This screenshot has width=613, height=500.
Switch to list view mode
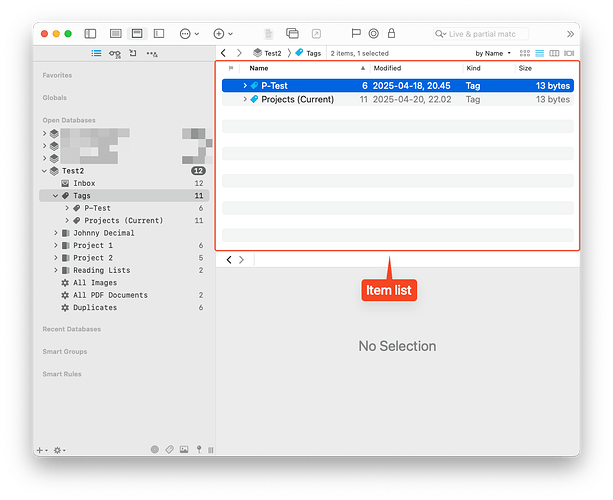click(x=540, y=53)
